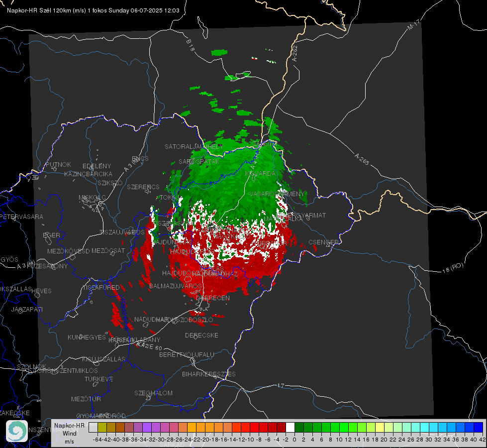Click the PÉTERVÁSÁRA label
The image size is (487, 448).
[21, 217]
